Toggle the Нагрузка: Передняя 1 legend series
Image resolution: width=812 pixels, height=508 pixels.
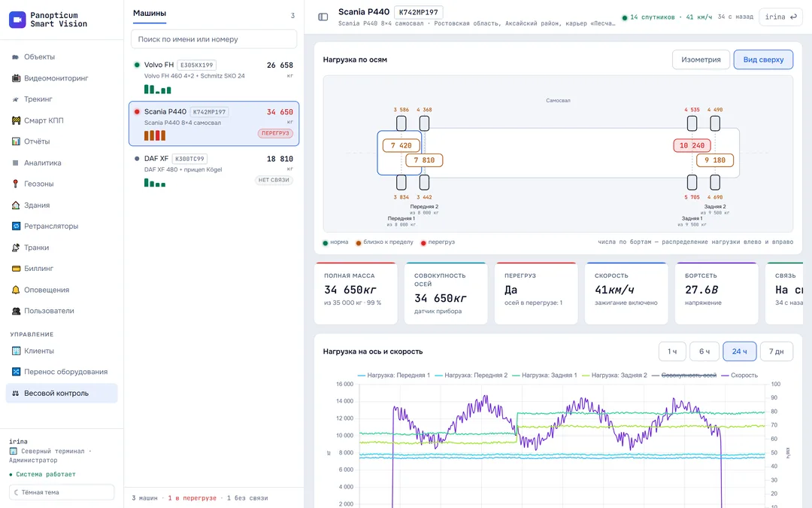pyautogui.click(x=393, y=376)
